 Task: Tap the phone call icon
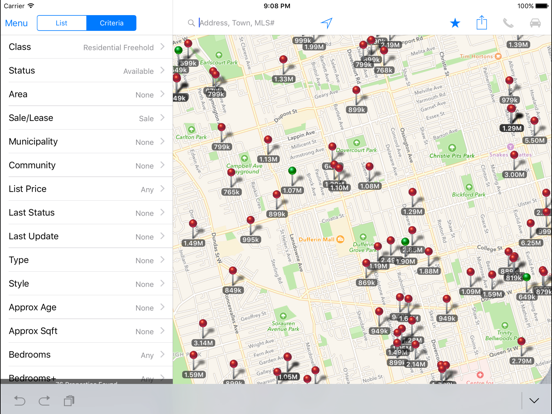(x=508, y=23)
